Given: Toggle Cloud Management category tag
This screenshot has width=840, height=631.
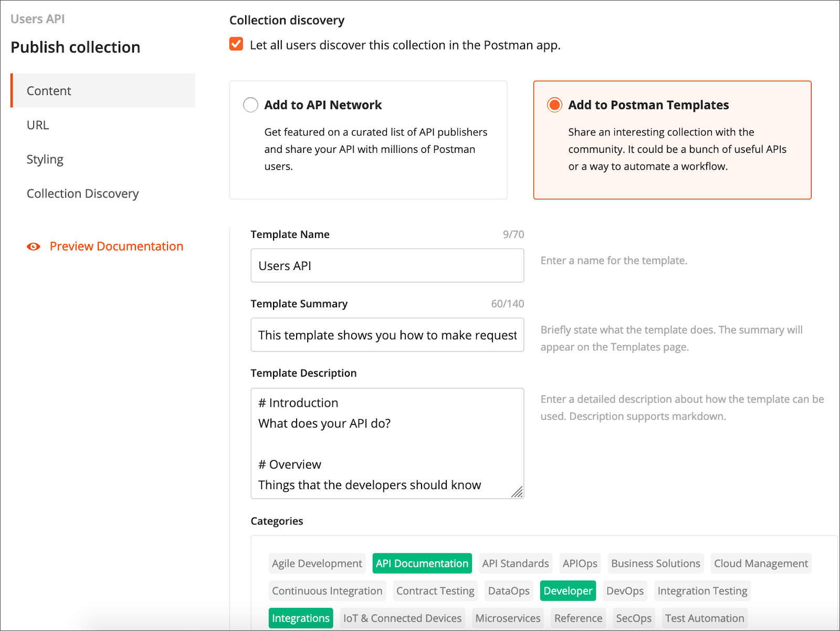Looking at the screenshot, I should (x=761, y=563).
